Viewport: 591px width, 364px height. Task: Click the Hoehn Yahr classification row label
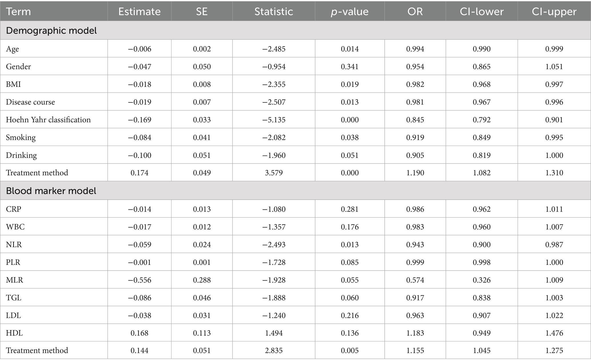point(48,120)
